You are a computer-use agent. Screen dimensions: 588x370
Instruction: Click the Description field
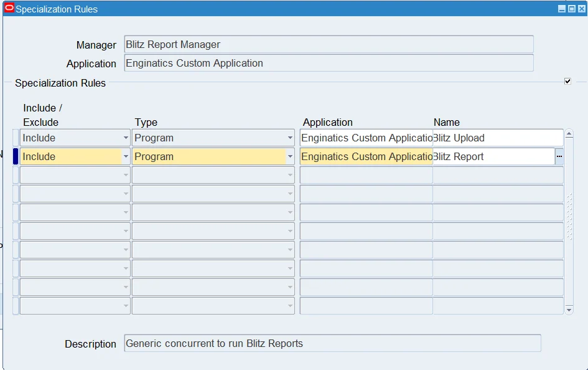(x=333, y=343)
